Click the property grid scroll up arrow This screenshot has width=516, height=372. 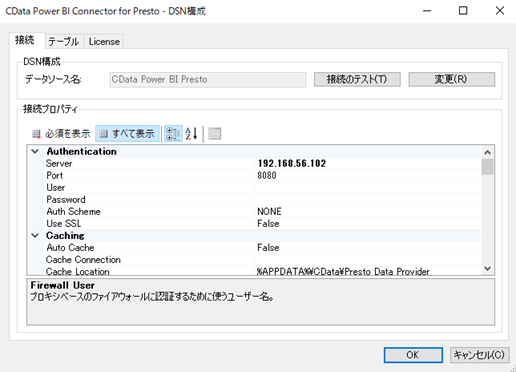(x=487, y=152)
